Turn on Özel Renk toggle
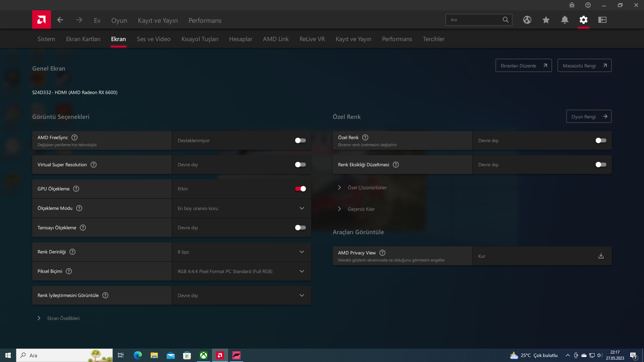The width and height of the screenshot is (644, 362). click(x=601, y=140)
